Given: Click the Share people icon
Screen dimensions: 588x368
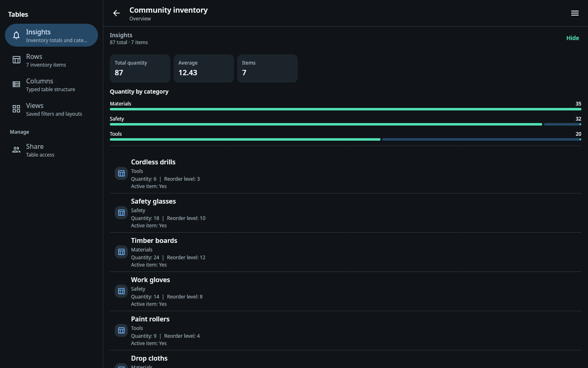Looking at the screenshot, I should point(16,150).
